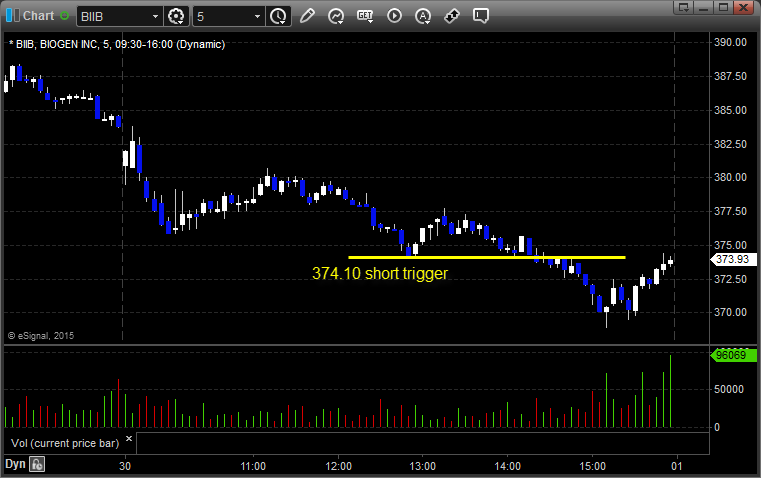The height and width of the screenshot is (478, 761).
Task: Click the 372.50 price axis label
Action: coord(730,279)
